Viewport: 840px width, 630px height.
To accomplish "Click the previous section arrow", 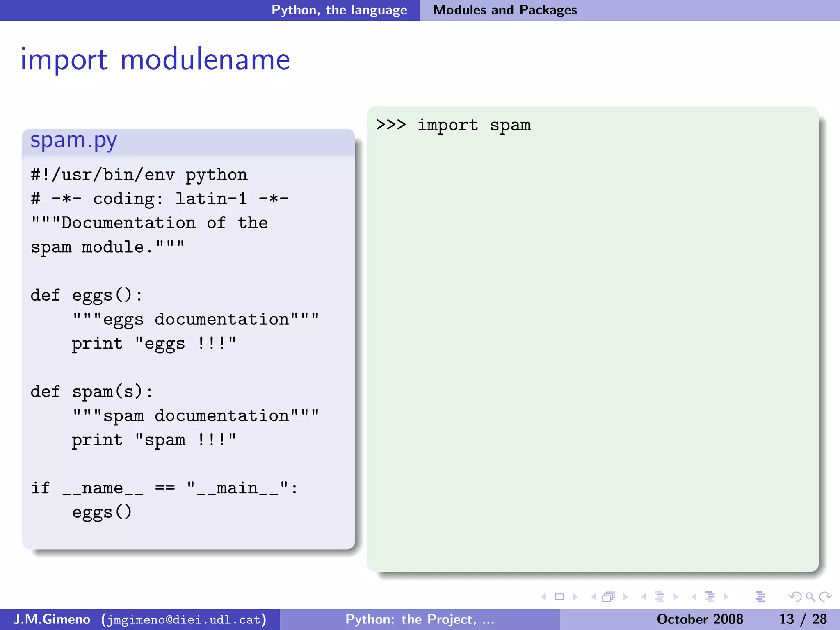I will click(694, 597).
